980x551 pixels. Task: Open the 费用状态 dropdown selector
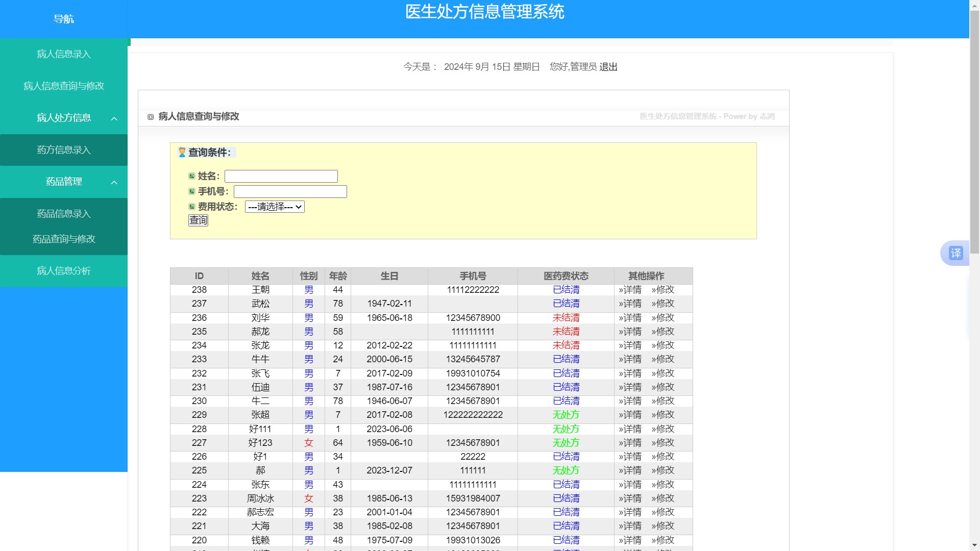[x=275, y=207]
